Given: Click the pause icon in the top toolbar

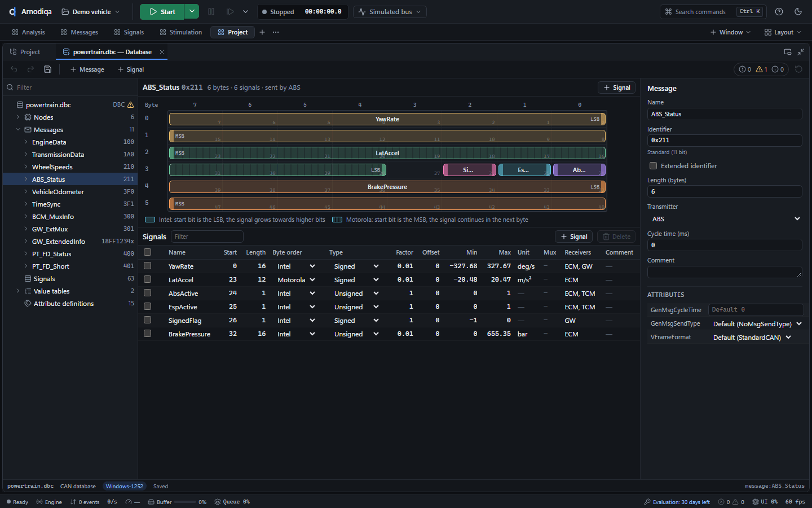Looking at the screenshot, I should [211, 12].
